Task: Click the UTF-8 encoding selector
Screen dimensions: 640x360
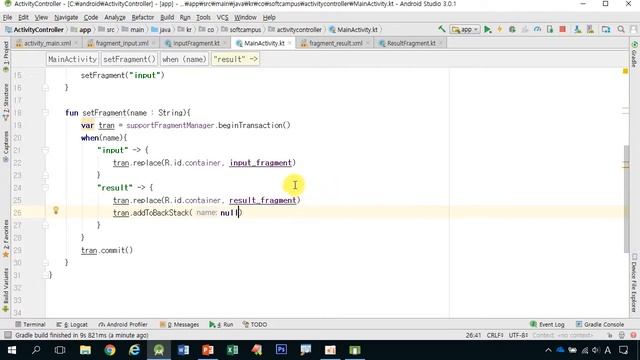Action: pyautogui.click(x=518, y=335)
